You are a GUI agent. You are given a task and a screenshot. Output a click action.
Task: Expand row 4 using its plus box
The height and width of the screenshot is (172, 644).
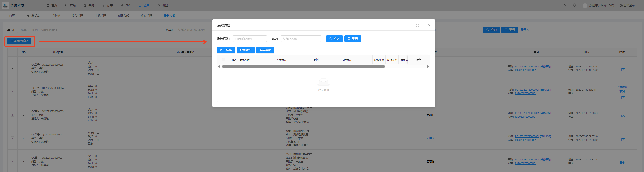[12, 138]
